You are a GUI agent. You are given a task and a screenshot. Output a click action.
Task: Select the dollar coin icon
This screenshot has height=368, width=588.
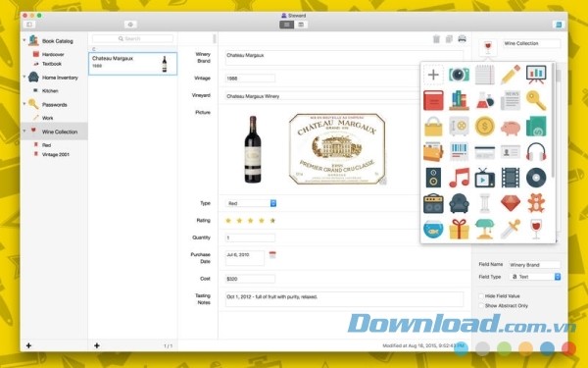485,127
